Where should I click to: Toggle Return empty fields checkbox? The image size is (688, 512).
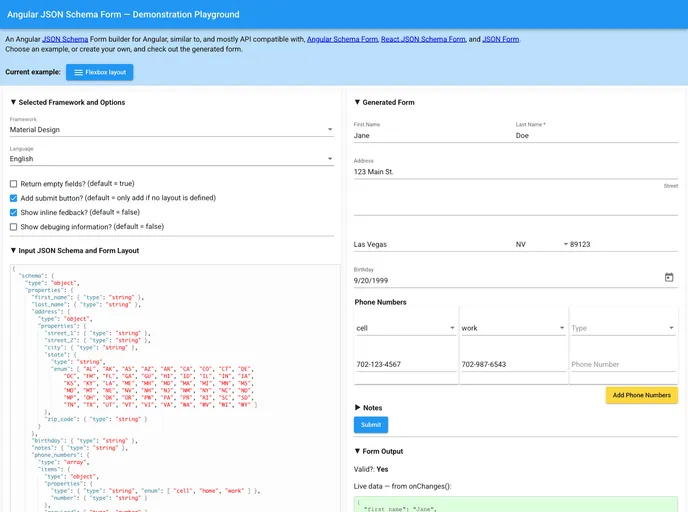pos(14,184)
